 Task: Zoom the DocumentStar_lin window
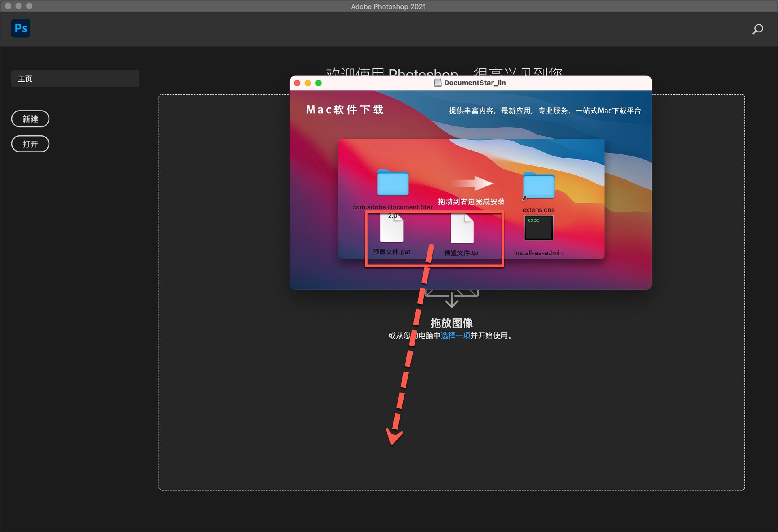318,83
